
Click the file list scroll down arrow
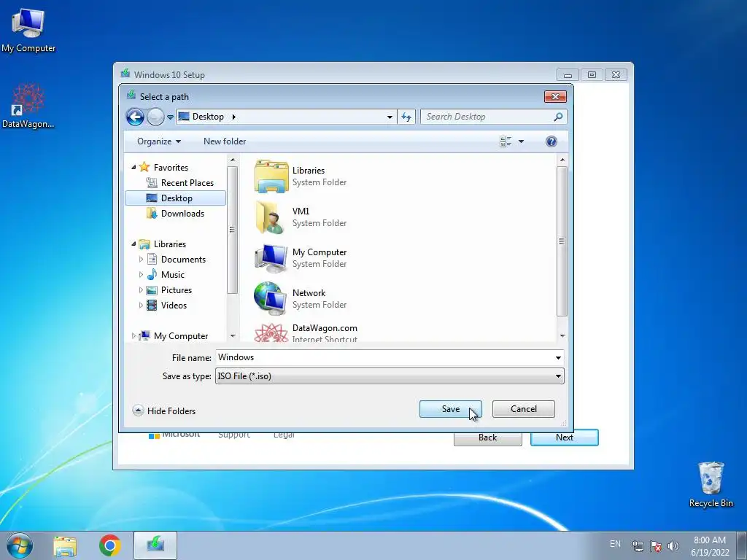562,335
